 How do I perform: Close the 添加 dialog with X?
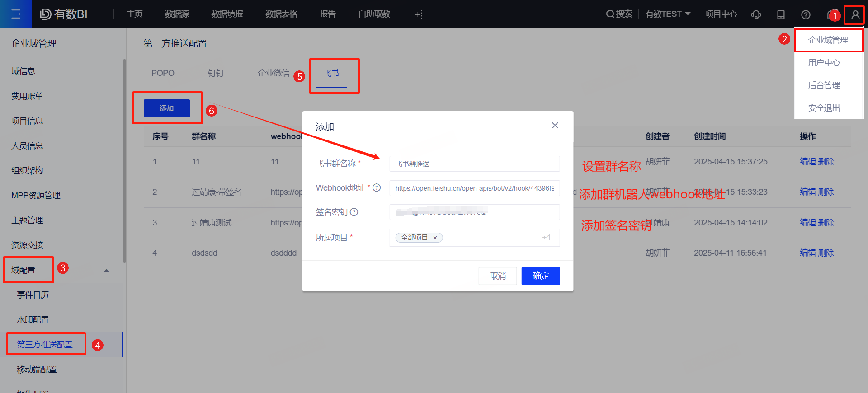[555, 125]
